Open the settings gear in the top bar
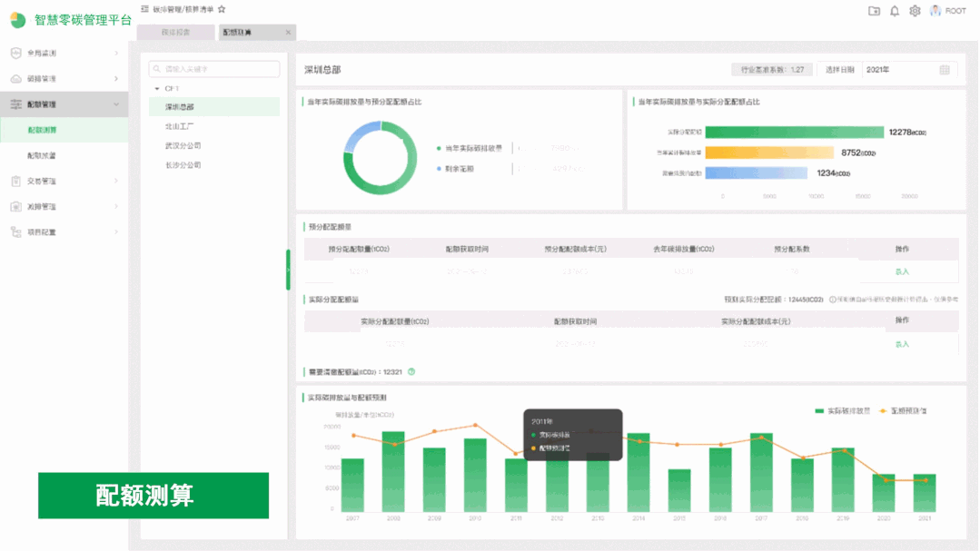The width and height of the screenshot is (980, 551). point(915,11)
